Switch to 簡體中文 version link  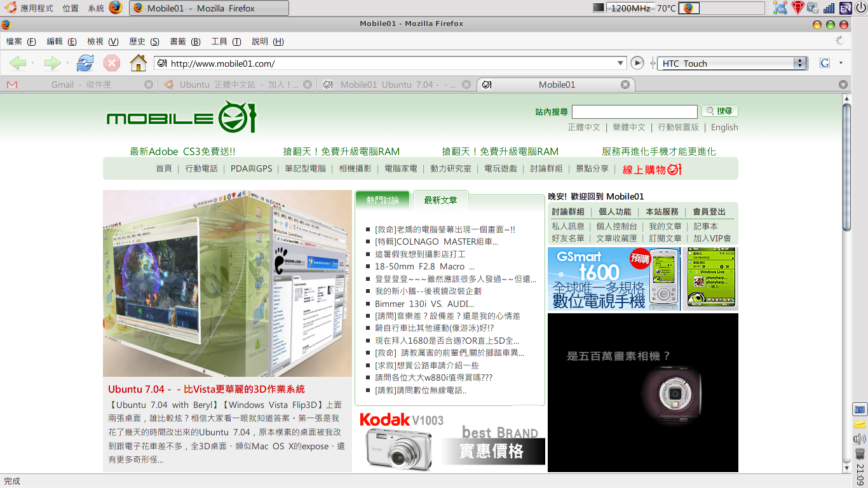[629, 127]
